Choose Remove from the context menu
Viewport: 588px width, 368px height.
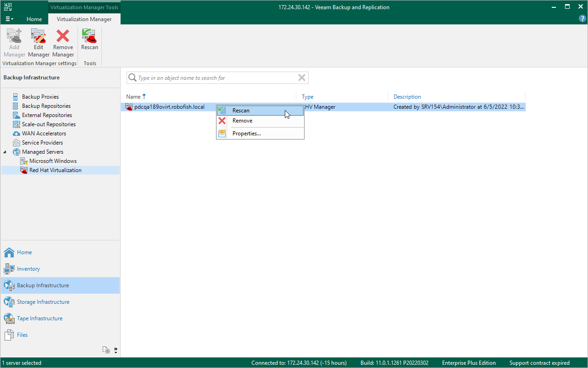point(260,121)
